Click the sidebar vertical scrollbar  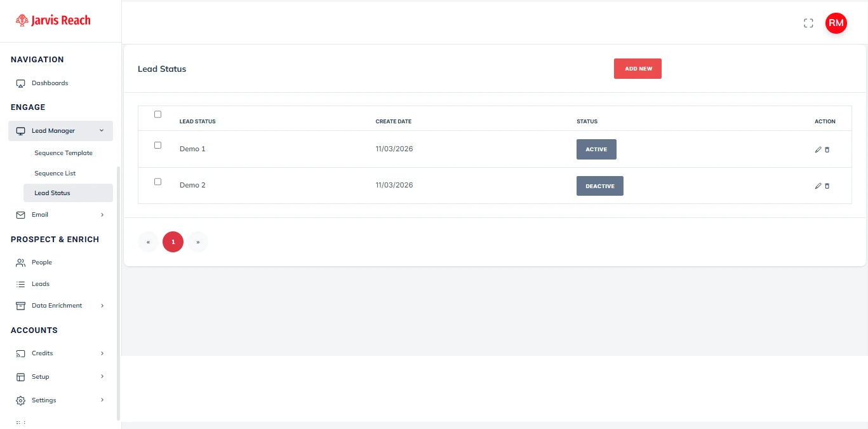tap(118, 292)
